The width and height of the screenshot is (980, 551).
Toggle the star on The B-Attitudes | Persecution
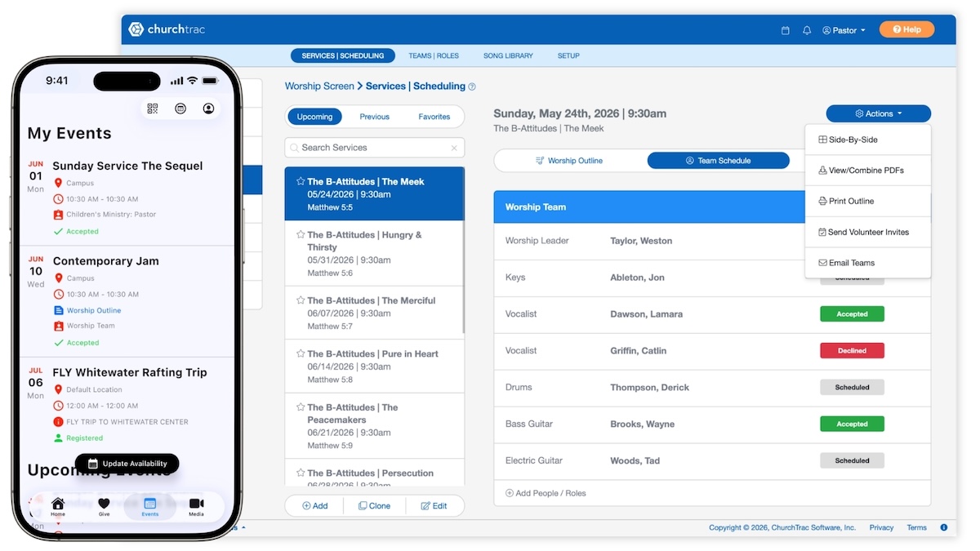(301, 473)
